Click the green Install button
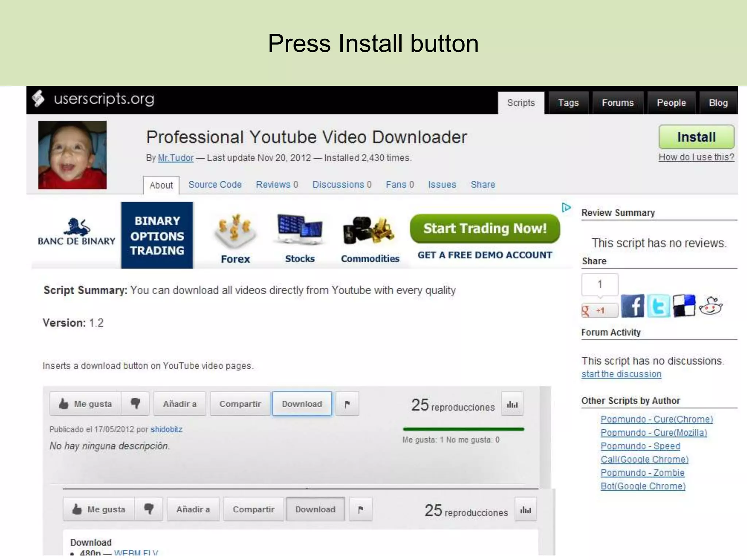747x560 pixels. tap(696, 137)
